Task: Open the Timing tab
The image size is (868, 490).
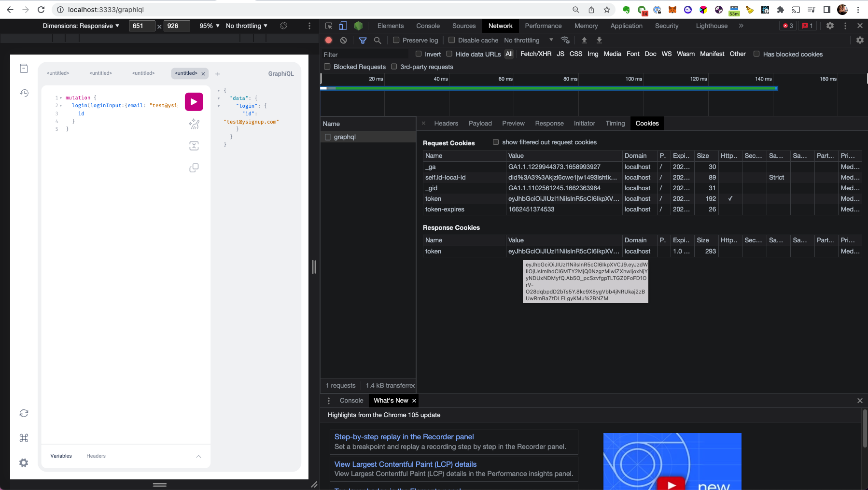Action: [x=615, y=124]
